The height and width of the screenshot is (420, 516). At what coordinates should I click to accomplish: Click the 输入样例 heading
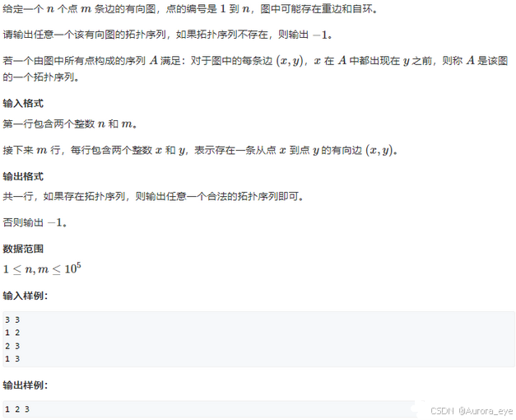click(26, 296)
